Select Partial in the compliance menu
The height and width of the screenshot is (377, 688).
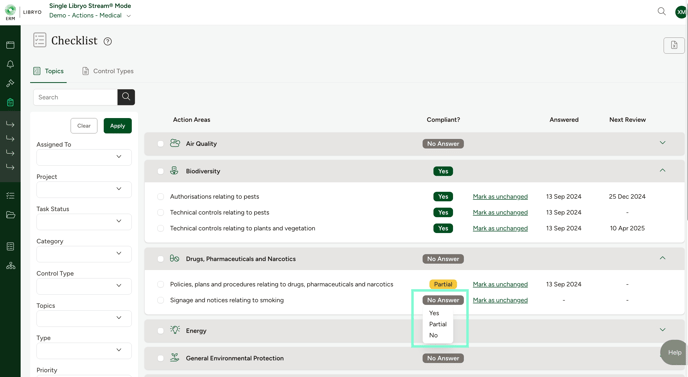point(437,324)
